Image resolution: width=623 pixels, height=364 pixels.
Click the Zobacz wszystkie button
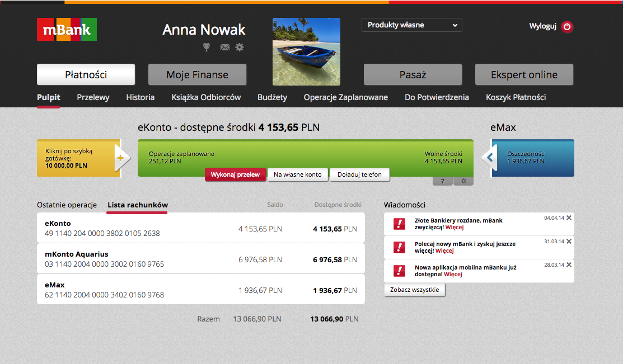pyautogui.click(x=414, y=290)
